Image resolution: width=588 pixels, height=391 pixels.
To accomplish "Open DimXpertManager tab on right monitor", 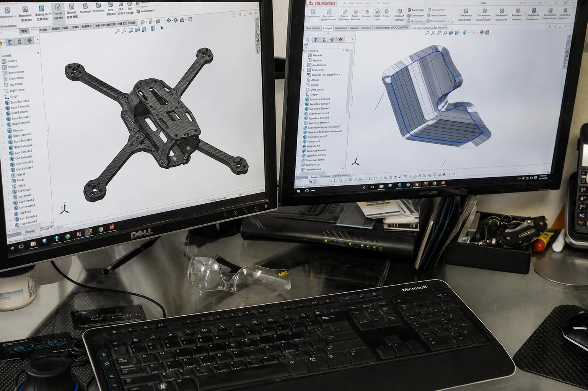I will click(332, 40).
